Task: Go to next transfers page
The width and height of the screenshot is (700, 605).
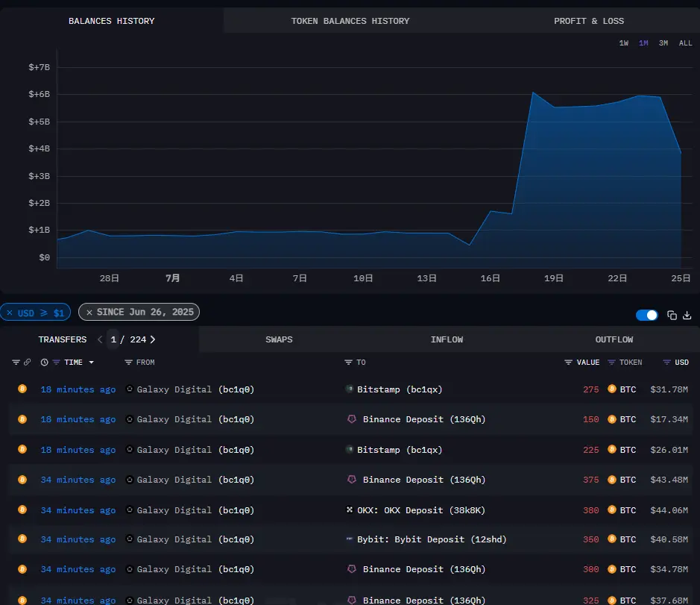Action: [x=153, y=339]
